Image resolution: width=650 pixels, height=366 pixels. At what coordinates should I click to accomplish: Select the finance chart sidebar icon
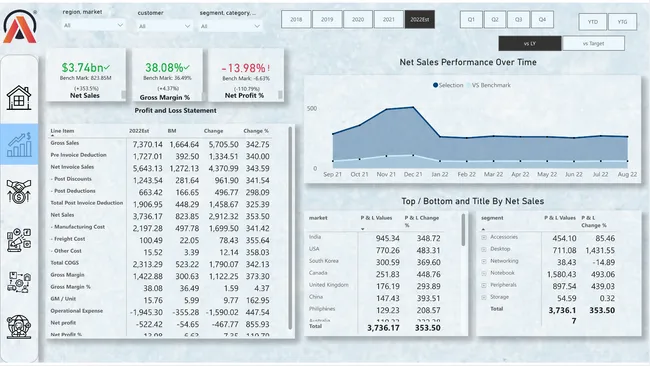pyautogui.click(x=19, y=144)
